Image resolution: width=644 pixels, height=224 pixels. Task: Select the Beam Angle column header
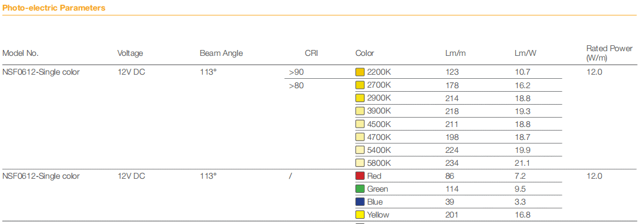[222, 53]
